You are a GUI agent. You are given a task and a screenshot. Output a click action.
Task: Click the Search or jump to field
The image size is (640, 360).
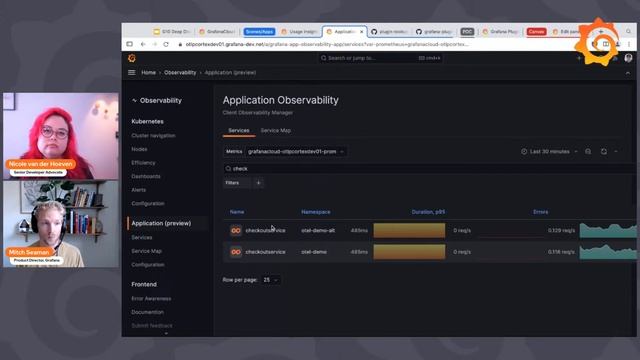pos(380,58)
